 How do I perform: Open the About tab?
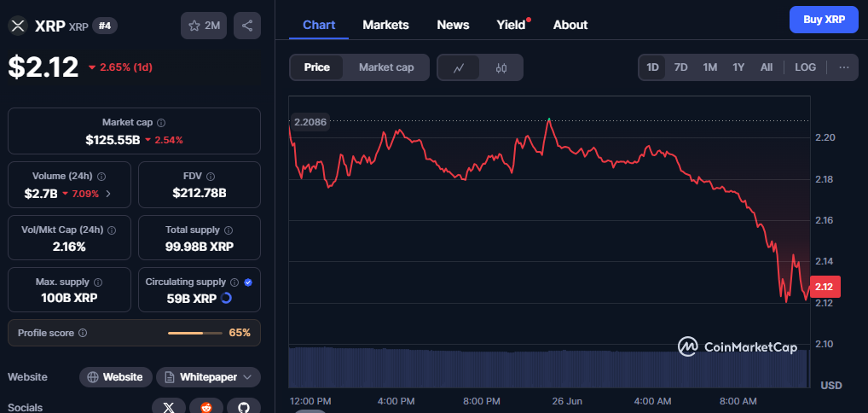tap(570, 25)
